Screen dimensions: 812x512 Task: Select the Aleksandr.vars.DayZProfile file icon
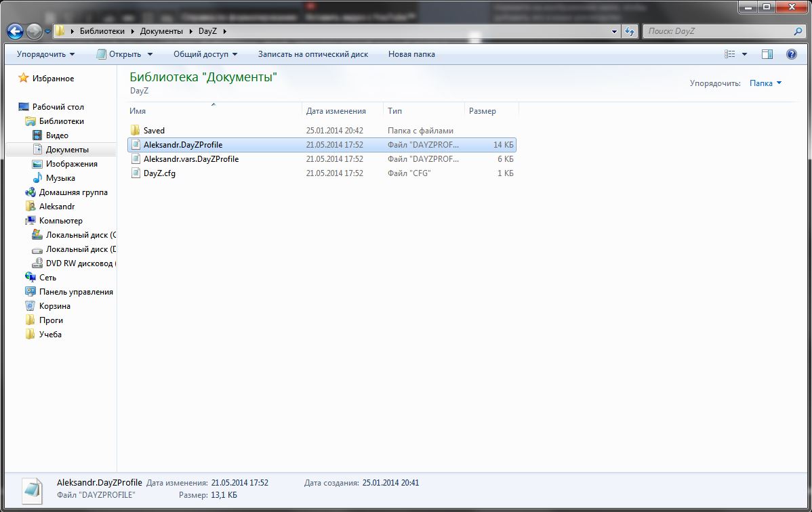click(135, 159)
